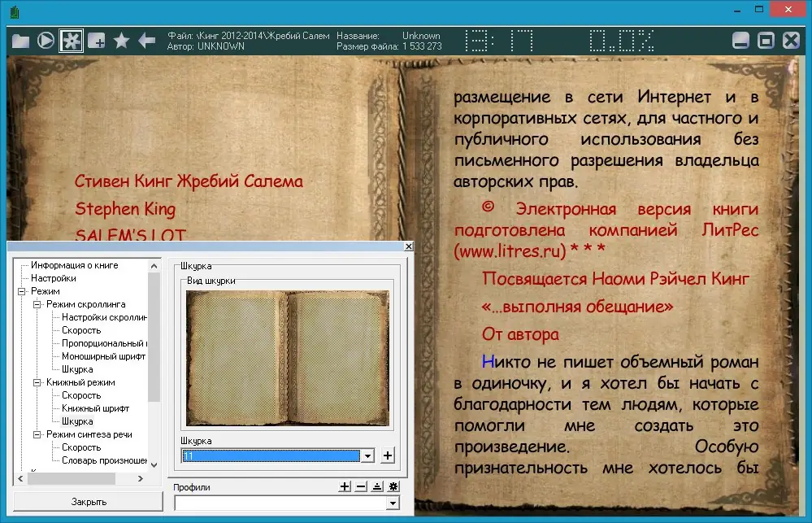This screenshot has height=523, width=812.
Task: Select Шкурка under Режим скроллинга
Action: [x=77, y=369]
